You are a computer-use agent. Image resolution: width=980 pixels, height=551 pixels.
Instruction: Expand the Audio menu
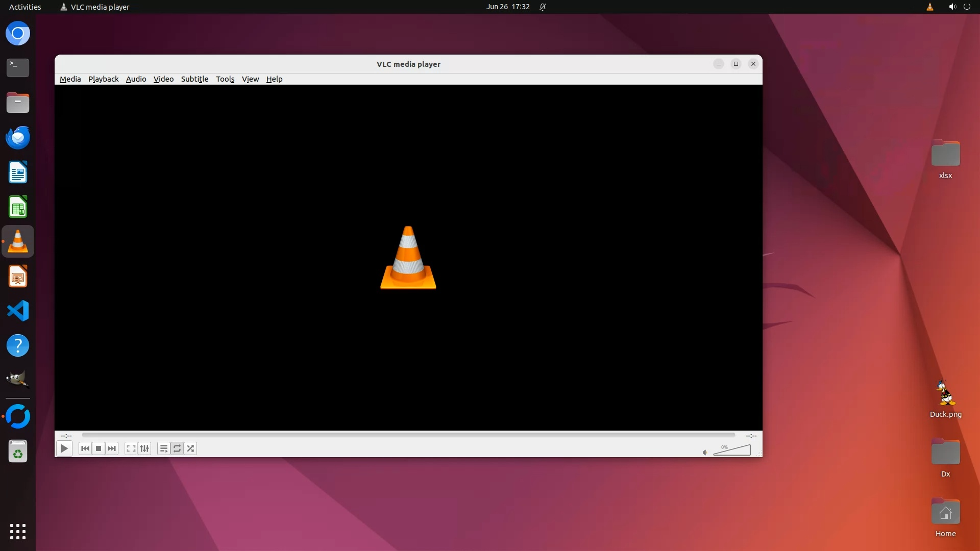[136, 79]
